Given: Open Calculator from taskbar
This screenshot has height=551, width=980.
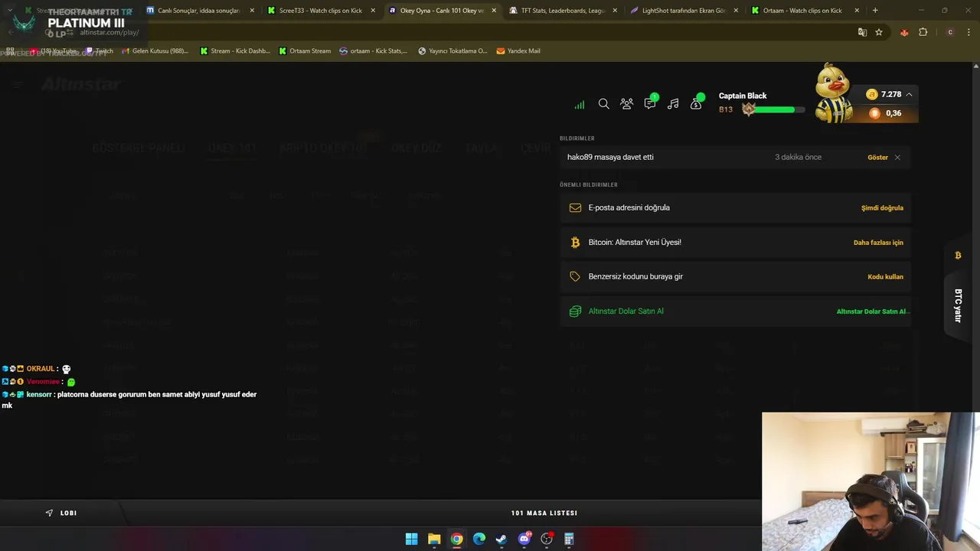Looking at the screenshot, I should [569, 539].
